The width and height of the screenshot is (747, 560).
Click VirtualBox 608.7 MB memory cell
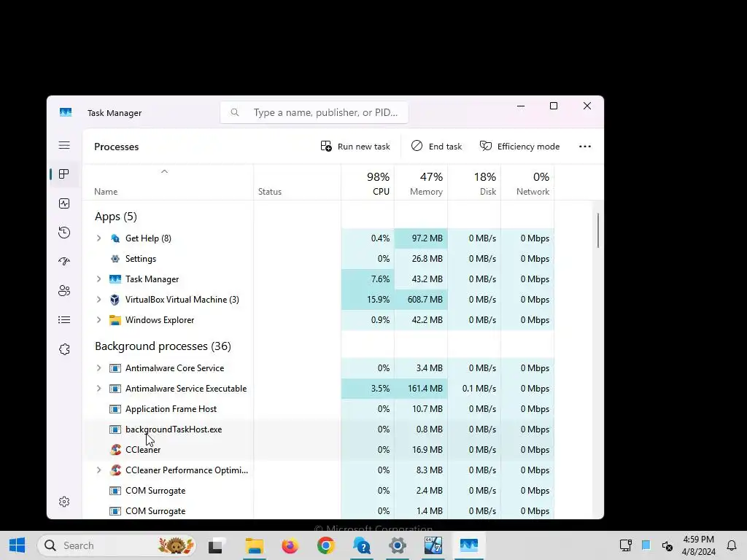(x=421, y=300)
